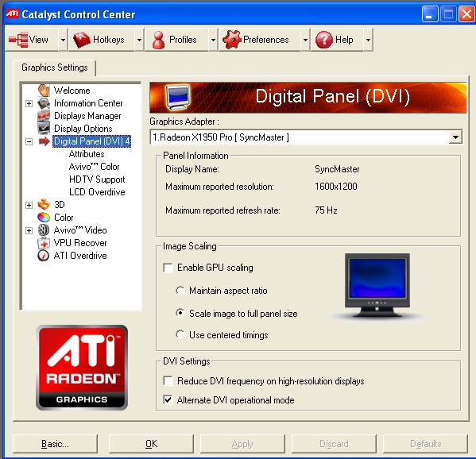Click the ATI Overdrive gauge icon
This screenshot has width=476, height=459.
(x=44, y=256)
